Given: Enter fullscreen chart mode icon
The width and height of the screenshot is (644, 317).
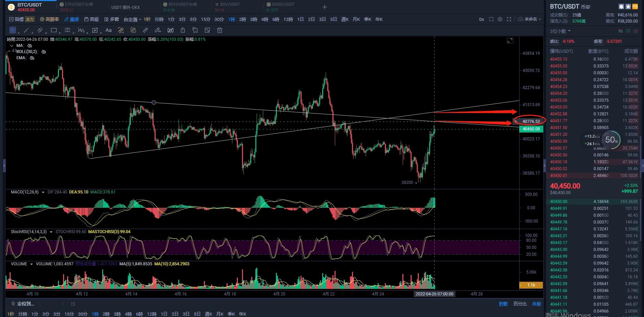Looking at the screenshot, I should coord(509,19).
